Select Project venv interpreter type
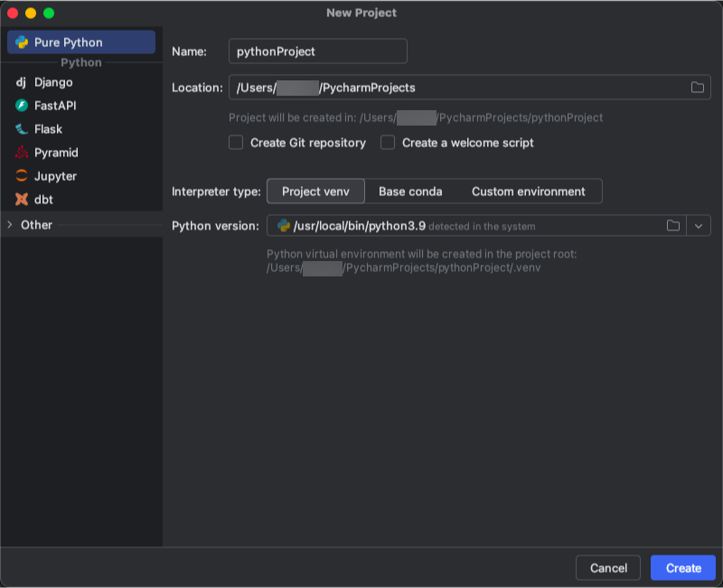723x588 pixels. [315, 191]
